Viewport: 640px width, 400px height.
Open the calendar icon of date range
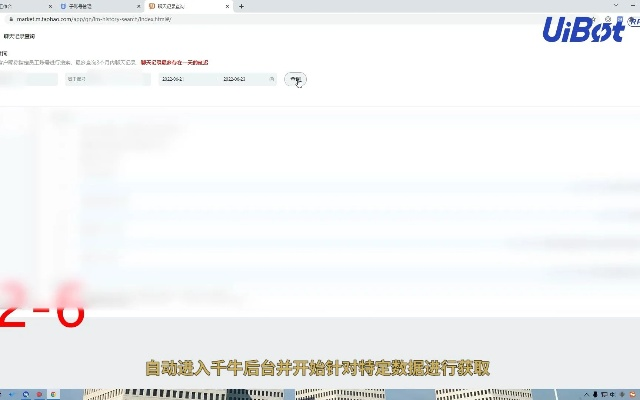[271, 79]
